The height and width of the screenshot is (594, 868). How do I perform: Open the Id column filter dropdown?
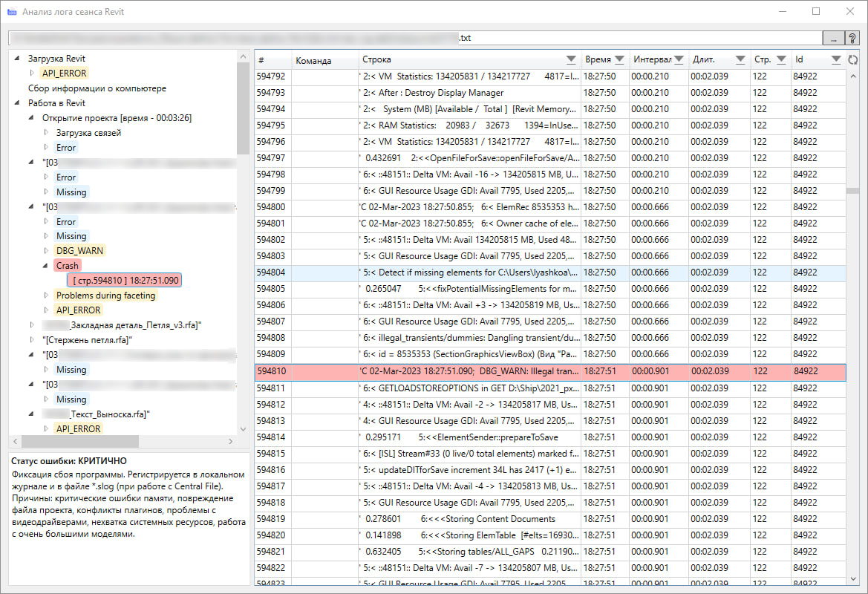point(836,60)
